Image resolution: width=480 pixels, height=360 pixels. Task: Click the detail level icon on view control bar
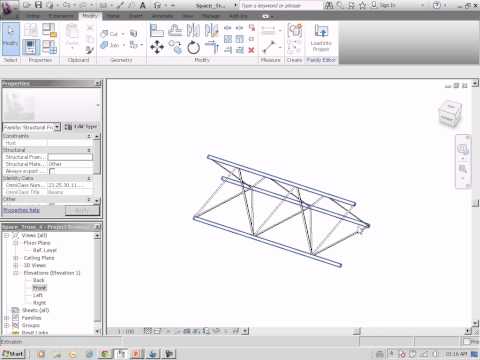pyautogui.click(x=148, y=331)
